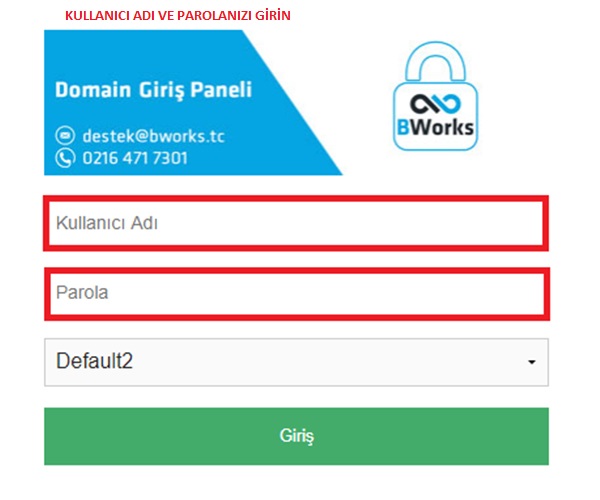
Task: Click the Kullanıcı Adı placeholder text
Action: click(107, 223)
